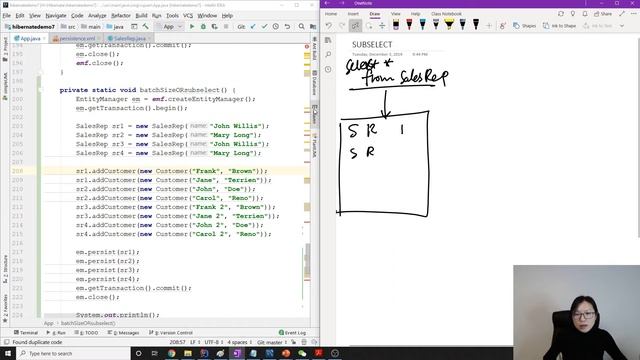Image resolution: width=640 pixels, height=360 pixels.
Task: Open Git master branch popup
Action: (272, 342)
